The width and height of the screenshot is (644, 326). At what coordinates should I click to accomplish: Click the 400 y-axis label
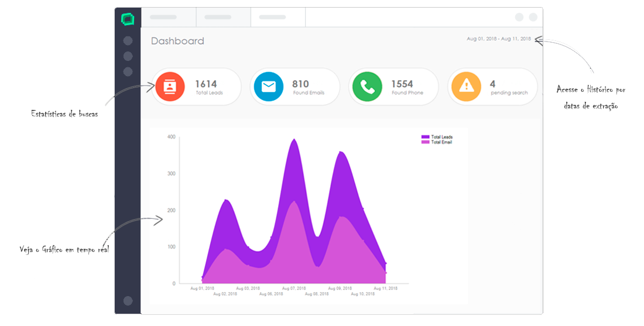tap(172, 137)
